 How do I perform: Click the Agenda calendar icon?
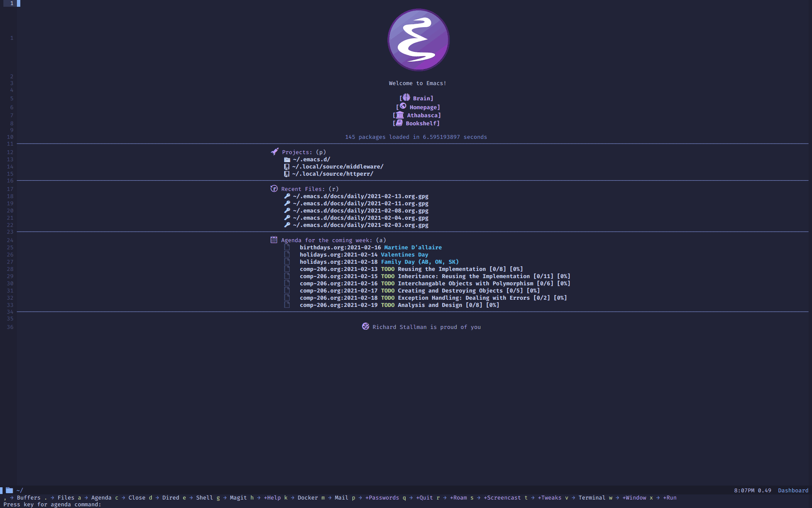pyautogui.click(x=273, y=239)
